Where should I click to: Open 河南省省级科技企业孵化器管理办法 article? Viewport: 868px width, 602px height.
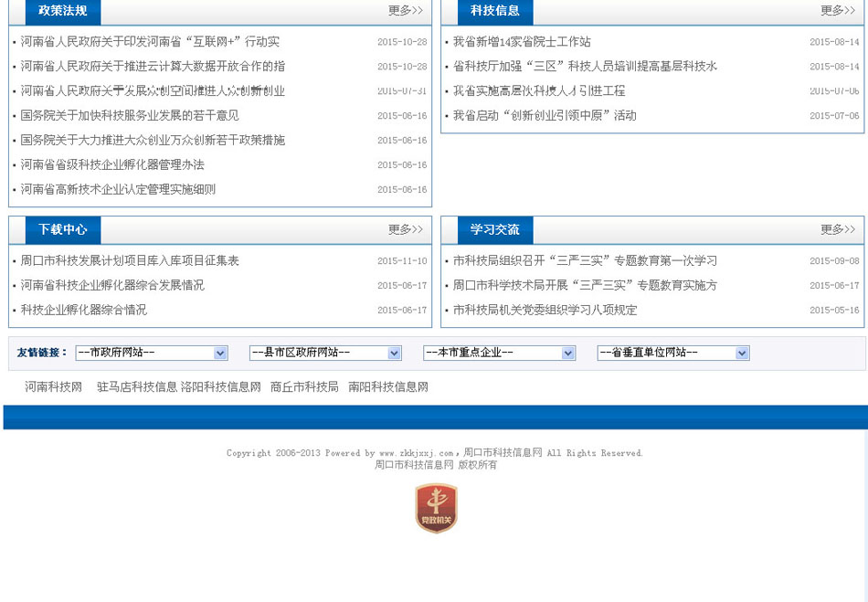(112, 165)
